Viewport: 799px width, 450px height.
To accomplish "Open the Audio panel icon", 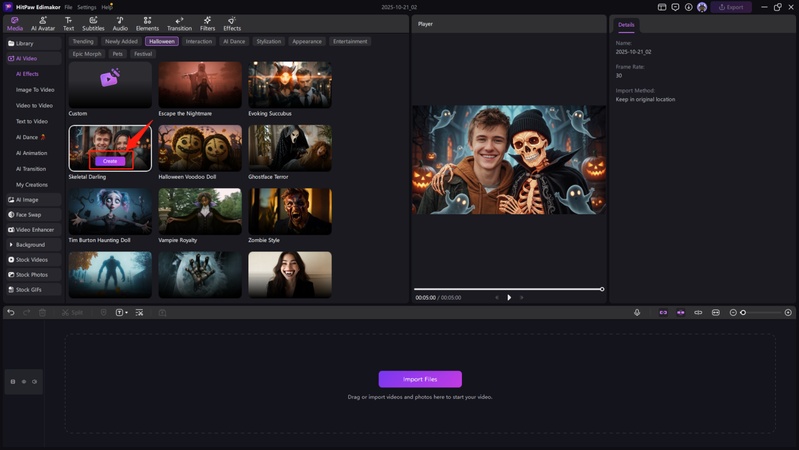I will pyautogui.click(x=120, y=23).
